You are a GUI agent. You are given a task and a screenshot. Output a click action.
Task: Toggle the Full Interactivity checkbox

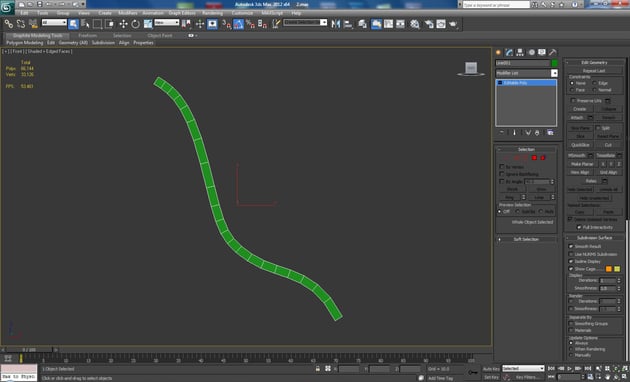pos(579,227)
